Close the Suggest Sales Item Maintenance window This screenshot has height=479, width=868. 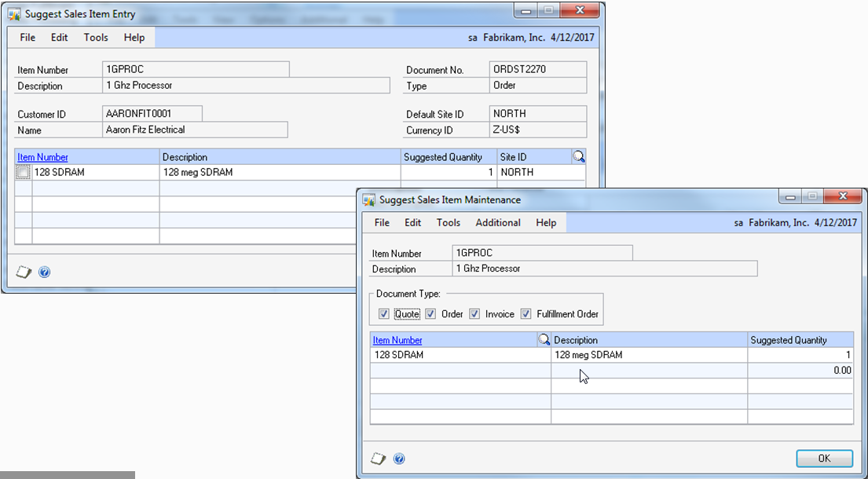coord(843,196)
